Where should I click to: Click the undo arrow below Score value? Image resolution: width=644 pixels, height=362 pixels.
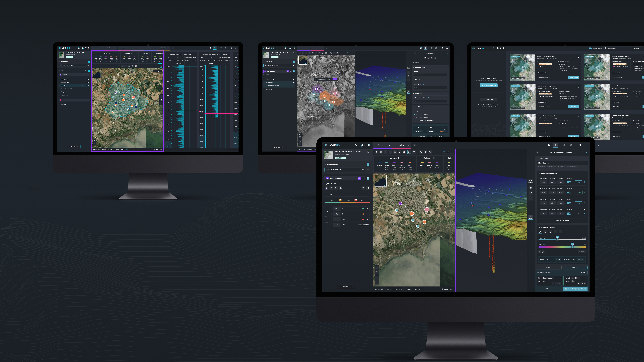[540, 252]
